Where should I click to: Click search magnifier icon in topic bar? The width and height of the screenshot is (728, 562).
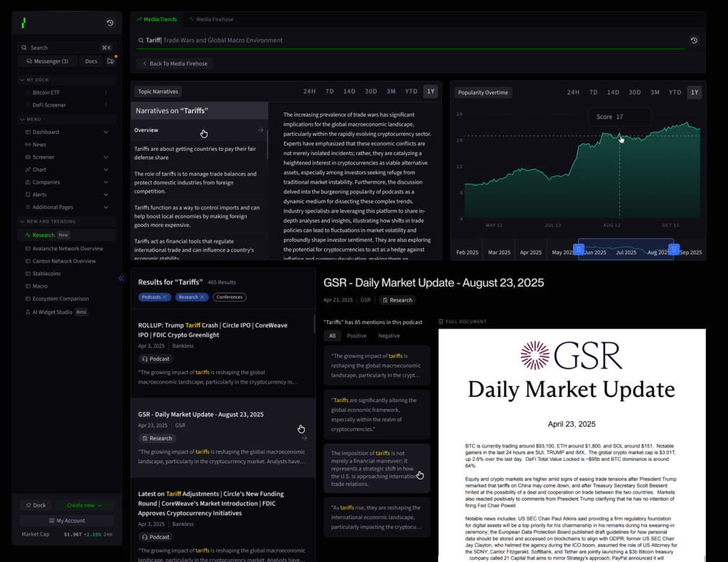click(x=141, y=41)
